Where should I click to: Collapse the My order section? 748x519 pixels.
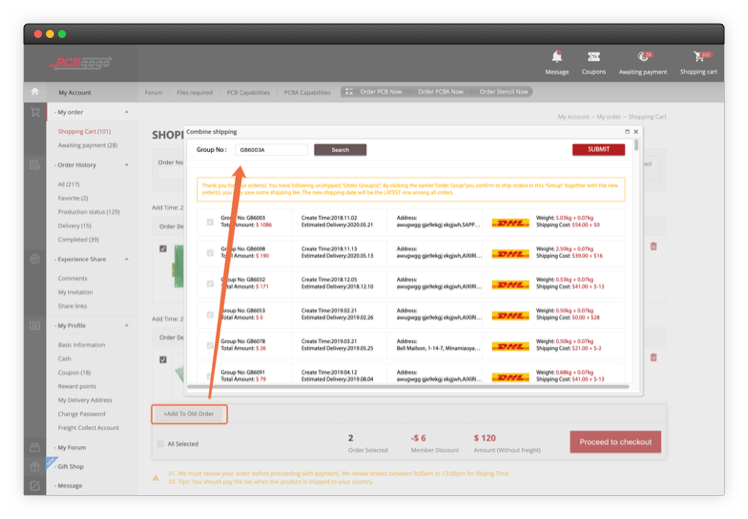tap(126, 112)
